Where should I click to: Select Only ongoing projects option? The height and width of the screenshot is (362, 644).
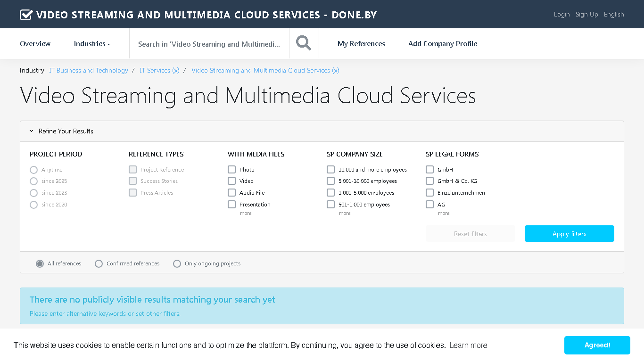(x=177, y=263)
